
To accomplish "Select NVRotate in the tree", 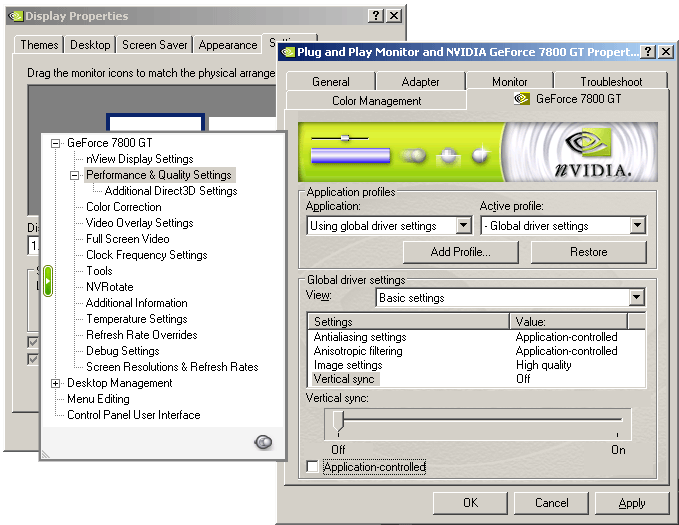I will click(110, 287).
